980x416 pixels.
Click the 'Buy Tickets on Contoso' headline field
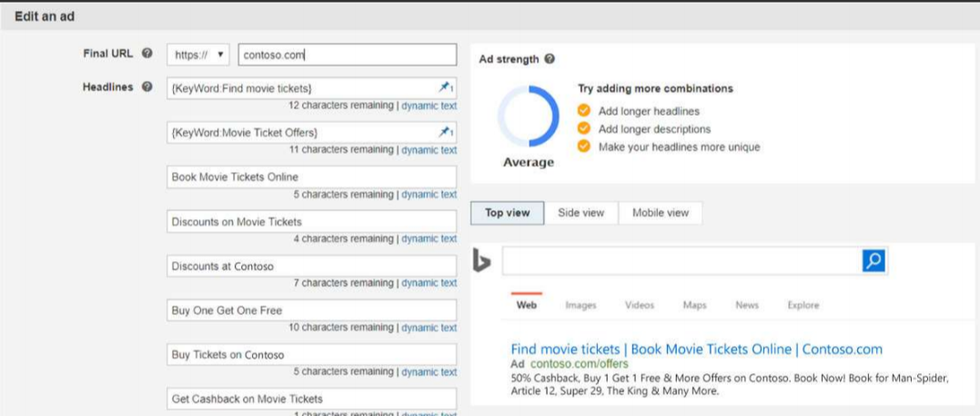click(x=312, y=355)
